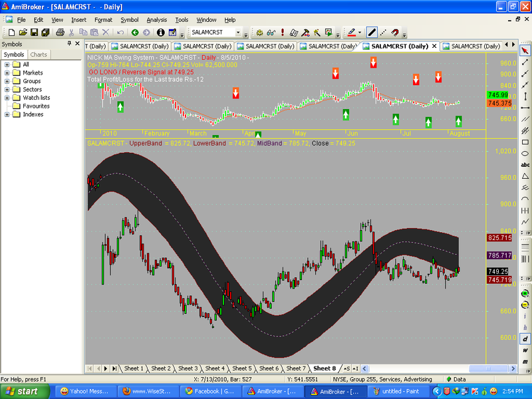This screenshot has height=399, width=532.
Task: Click the Zoom in magnifier icon
Action: coord(525,293)
